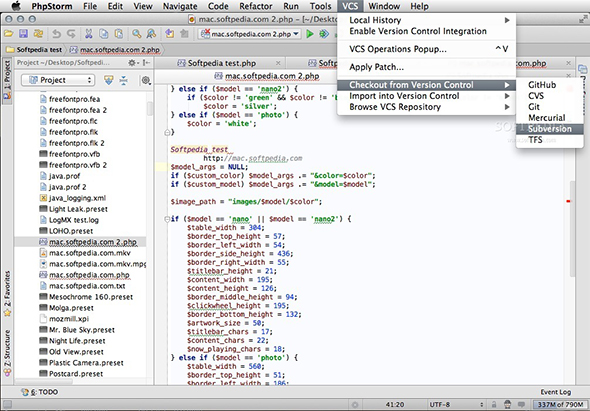Click the Scroll from Source icon
The height and width of the screenshot is (411, 590).
point(109,80)
